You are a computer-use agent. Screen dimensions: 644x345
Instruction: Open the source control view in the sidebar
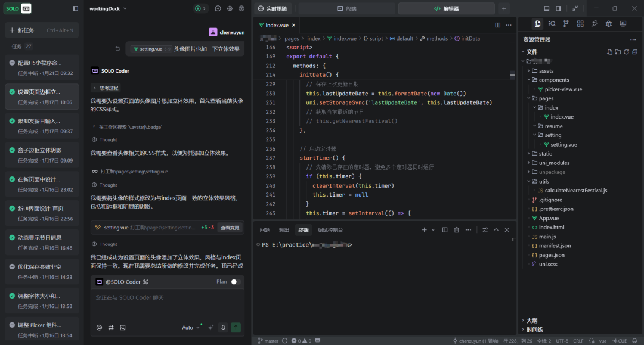coord(566,24)
